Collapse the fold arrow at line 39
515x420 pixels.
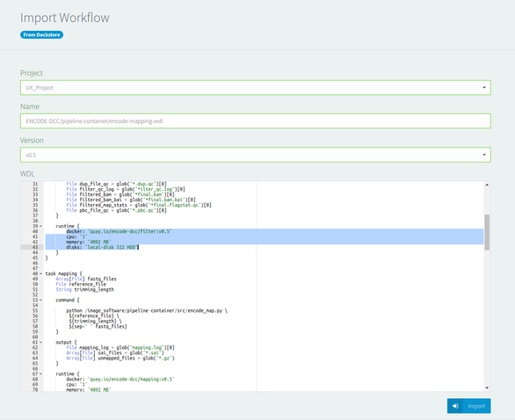point(40,226)
